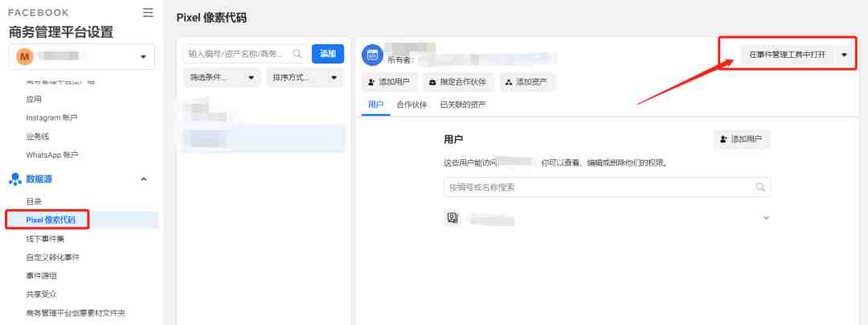Image resolution: width=868 pixels, height=325 pixels.
Task: Click the blue pixel avatar icon
Action: [372, 54]
